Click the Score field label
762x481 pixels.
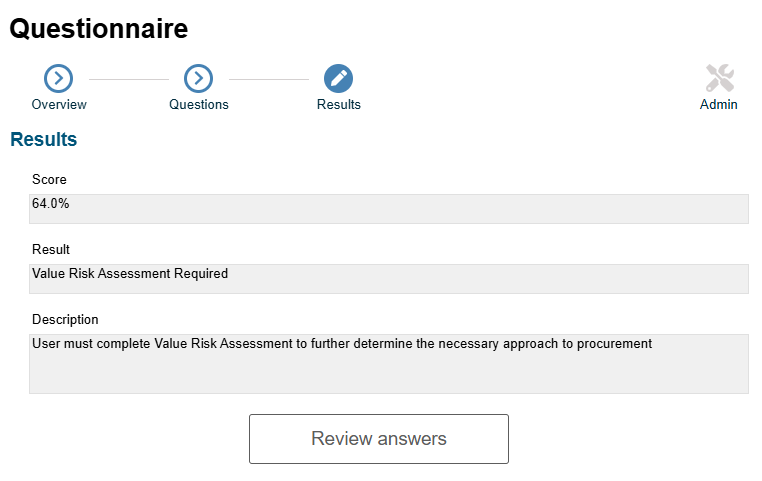pos(49,179)
